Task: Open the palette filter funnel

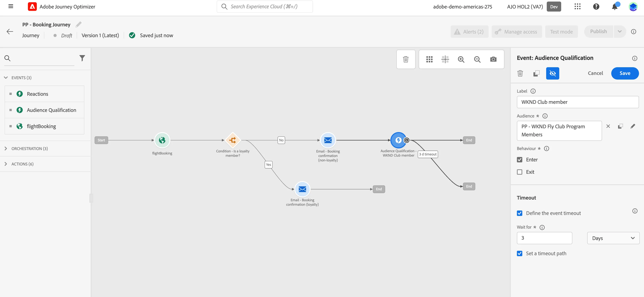Action: 82,58
